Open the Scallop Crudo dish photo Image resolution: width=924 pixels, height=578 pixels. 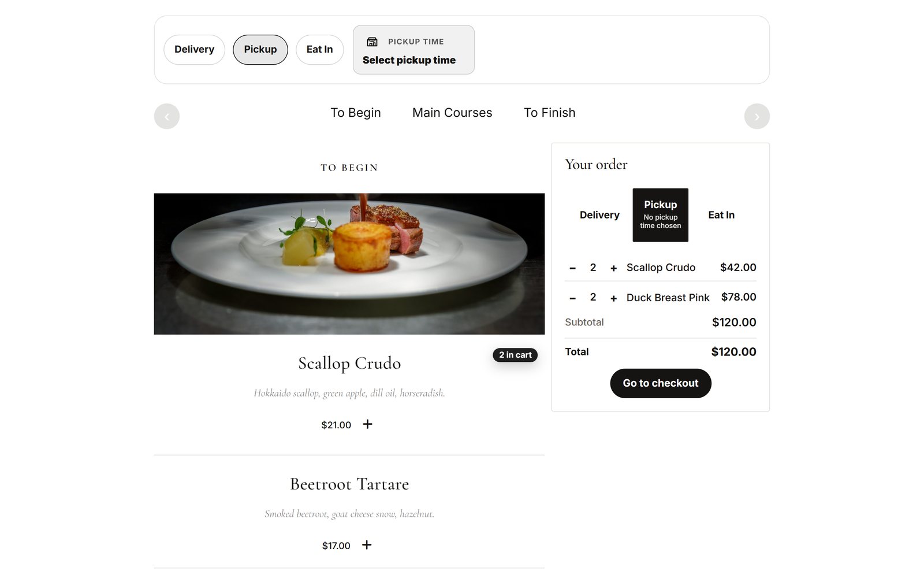(x=349, y=264)
